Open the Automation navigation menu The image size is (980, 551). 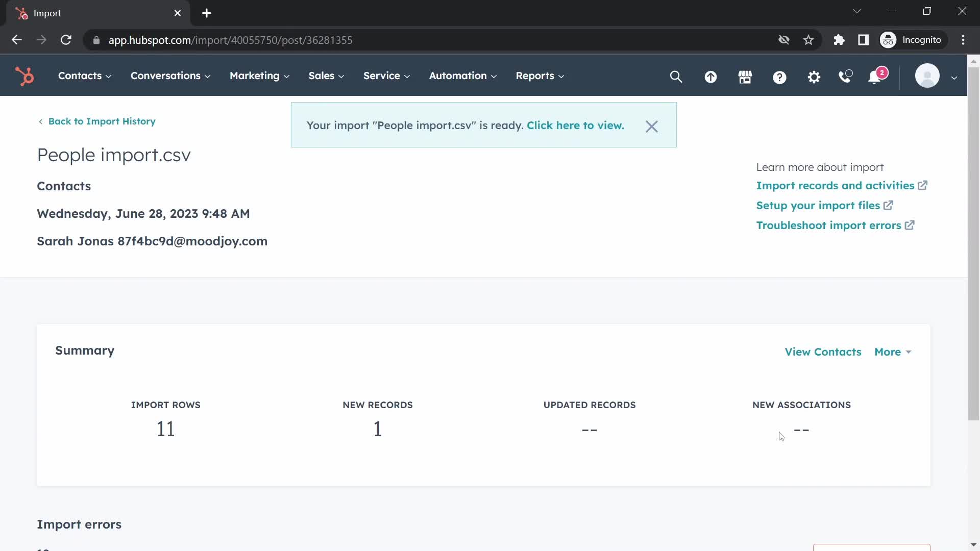(x=463, y=76)
